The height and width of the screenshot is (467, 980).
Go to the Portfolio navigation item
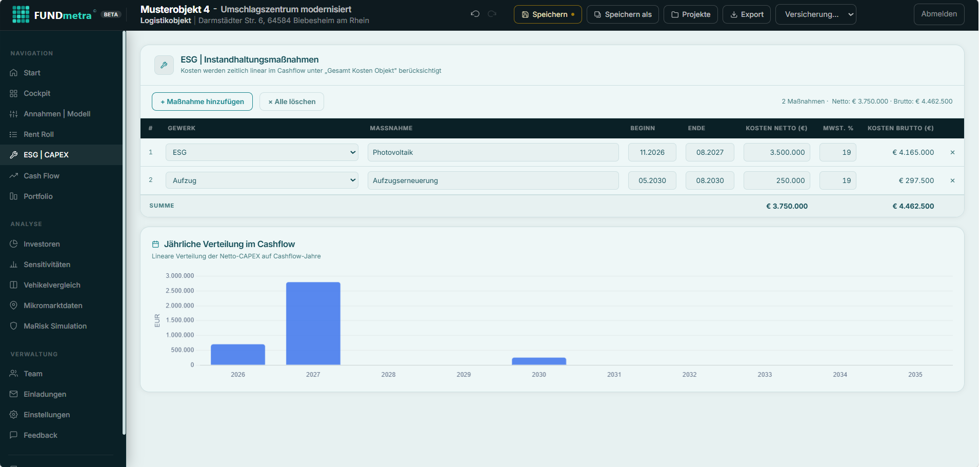coord(62,196)
